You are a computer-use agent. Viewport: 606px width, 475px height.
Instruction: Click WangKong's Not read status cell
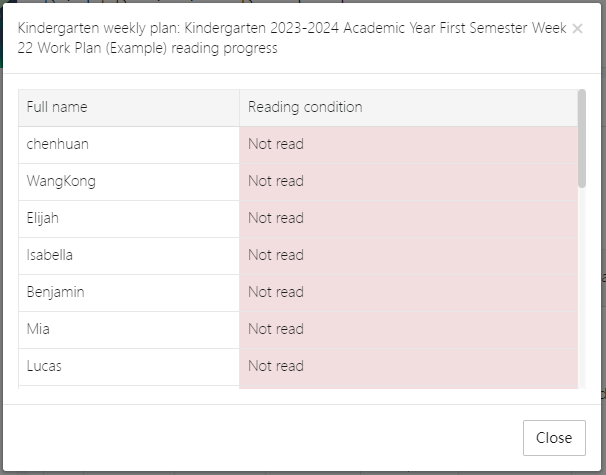[408, 181]
